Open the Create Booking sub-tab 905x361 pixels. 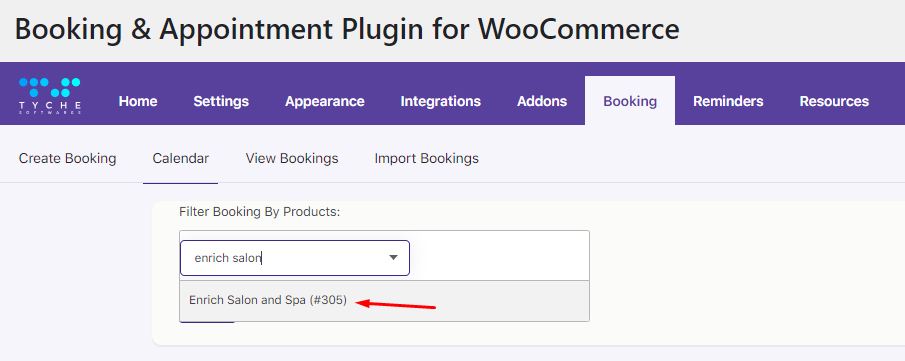click(68, 158)
